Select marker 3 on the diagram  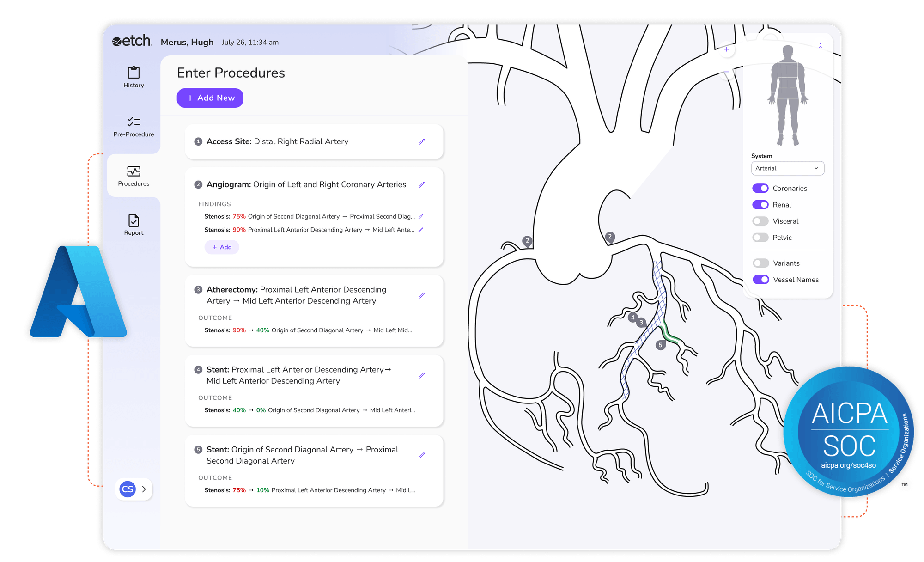click(x=641, y=322)
